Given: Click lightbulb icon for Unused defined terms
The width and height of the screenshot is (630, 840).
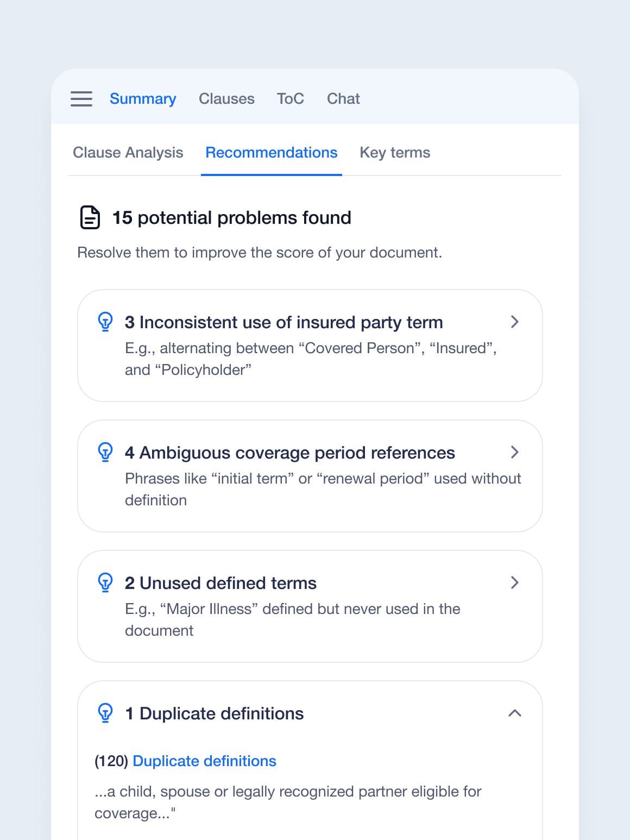Looking at the screenshot, I should (105, 582).
